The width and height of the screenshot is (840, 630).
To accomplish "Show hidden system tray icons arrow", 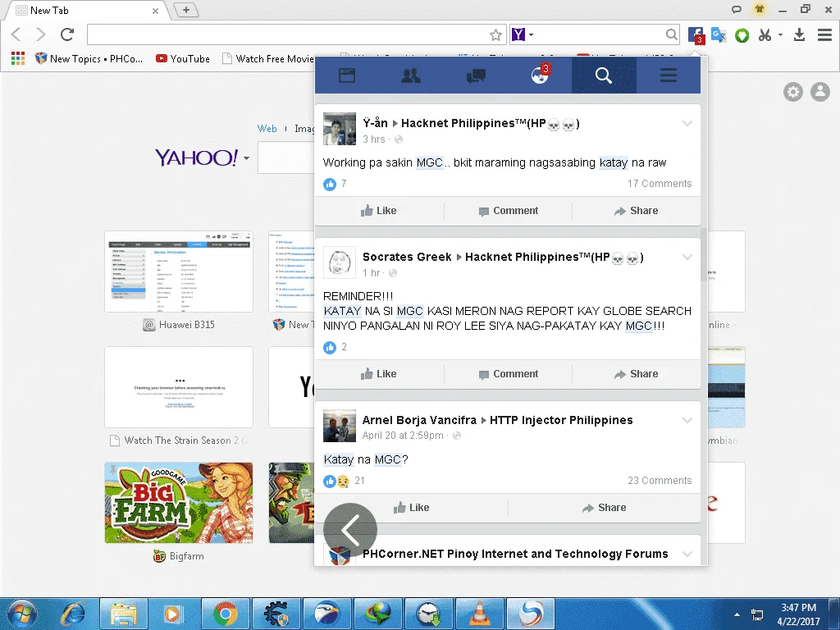I will click(x=737, y=614).
